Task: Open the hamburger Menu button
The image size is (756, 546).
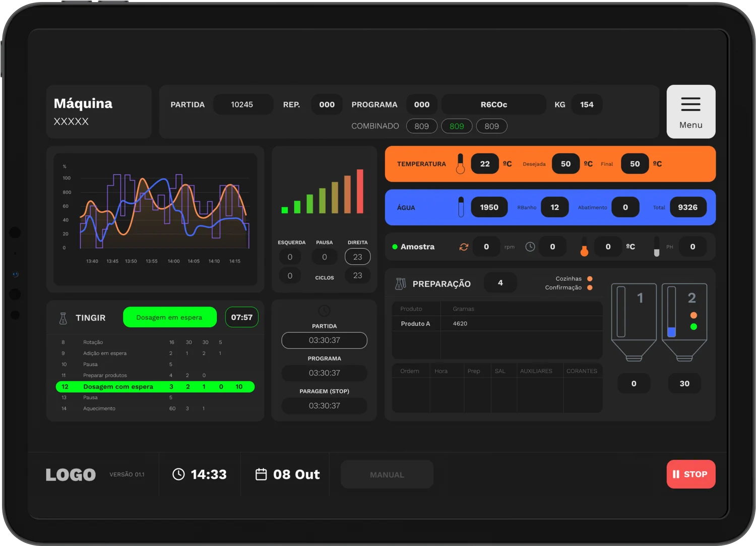Action: 690,111
